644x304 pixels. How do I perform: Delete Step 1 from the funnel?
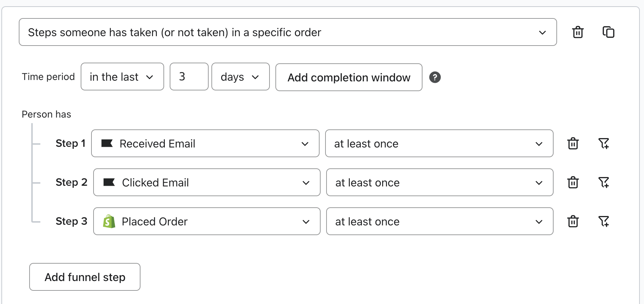(573, 143)
